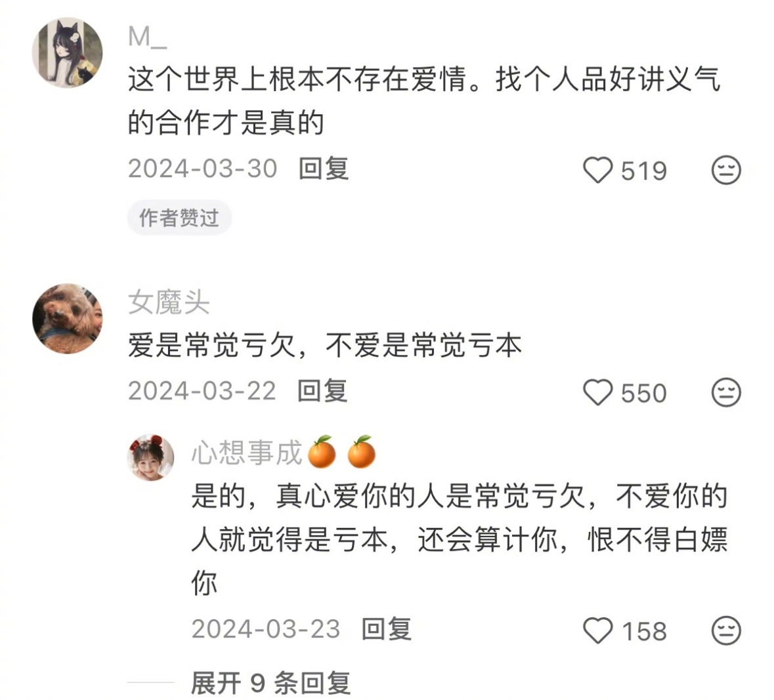Select comment text 这个世界上根本不存在爱情
The image size is (774, 700).
click(x=297, y=79)
